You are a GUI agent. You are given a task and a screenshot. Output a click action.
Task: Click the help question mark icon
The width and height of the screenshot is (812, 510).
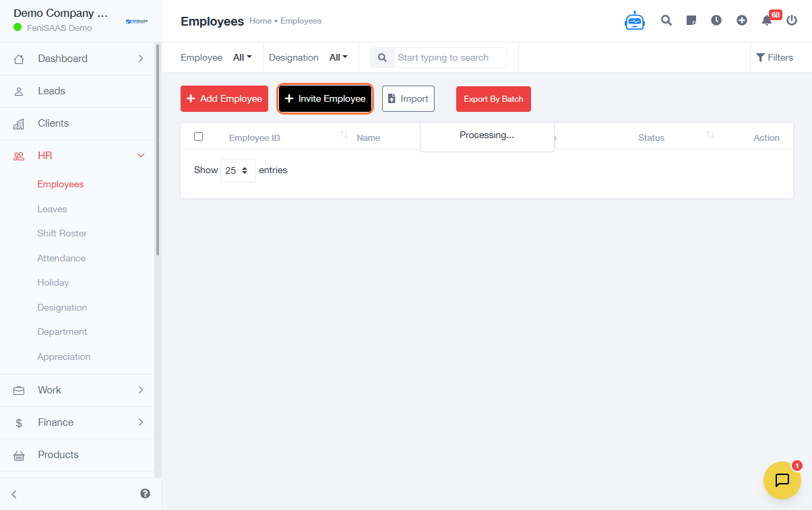click(145, 494)
